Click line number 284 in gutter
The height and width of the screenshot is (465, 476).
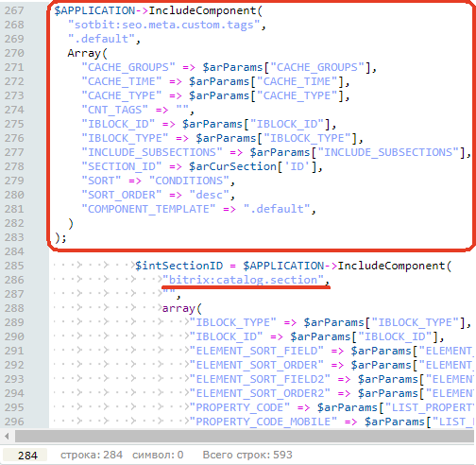(14, 251)
